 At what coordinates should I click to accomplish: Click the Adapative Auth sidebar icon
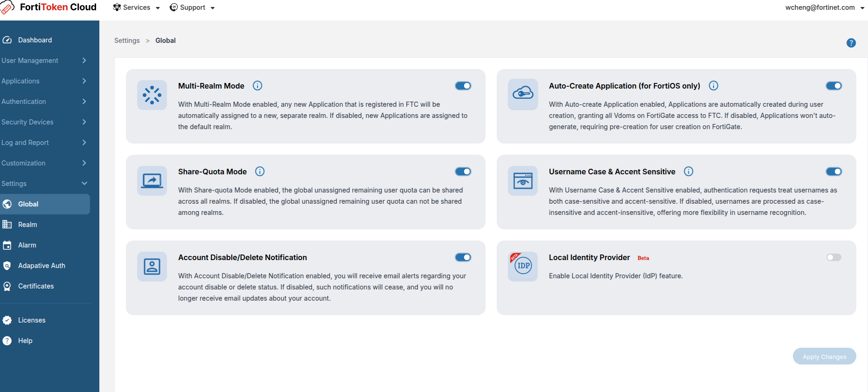pyautogui.click(x=7, y=265)
